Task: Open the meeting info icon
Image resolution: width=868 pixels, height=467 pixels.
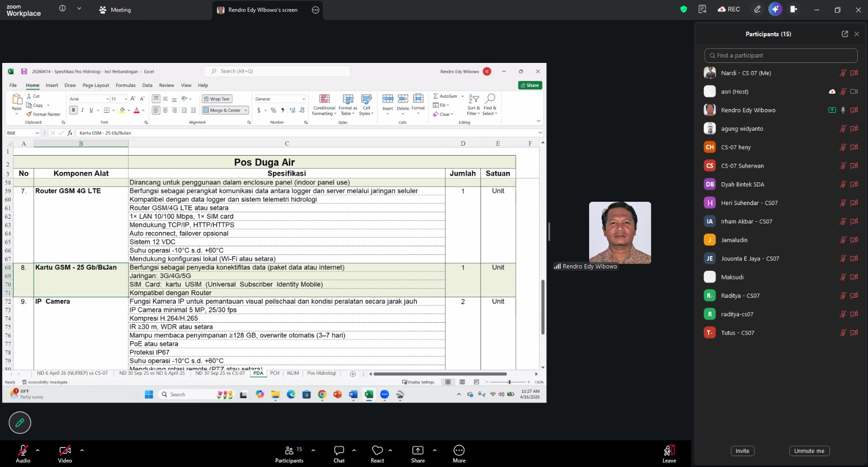Action: 62,9
